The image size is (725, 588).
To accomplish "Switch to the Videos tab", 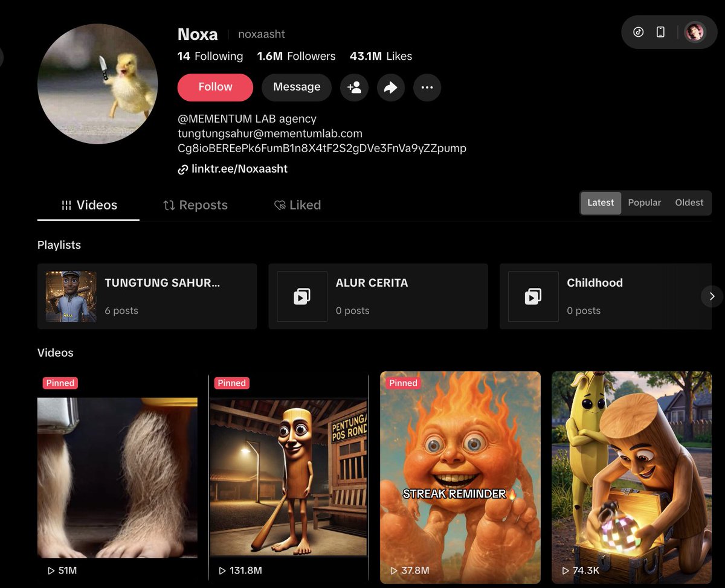I will (x=89, y=205).
